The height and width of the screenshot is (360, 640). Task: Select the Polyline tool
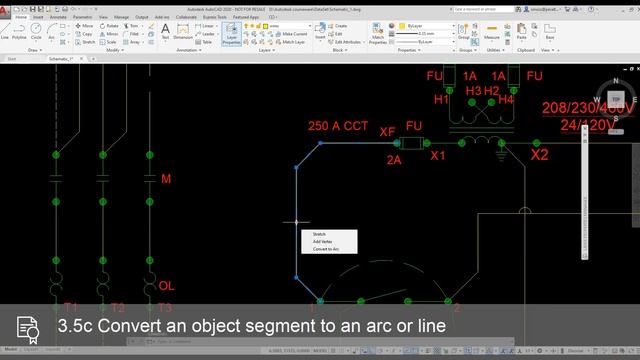point(19,31)
